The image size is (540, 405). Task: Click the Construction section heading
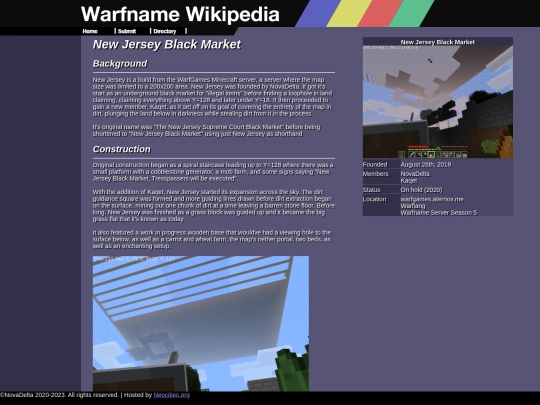pyautogui.click(x=122, y=149)
